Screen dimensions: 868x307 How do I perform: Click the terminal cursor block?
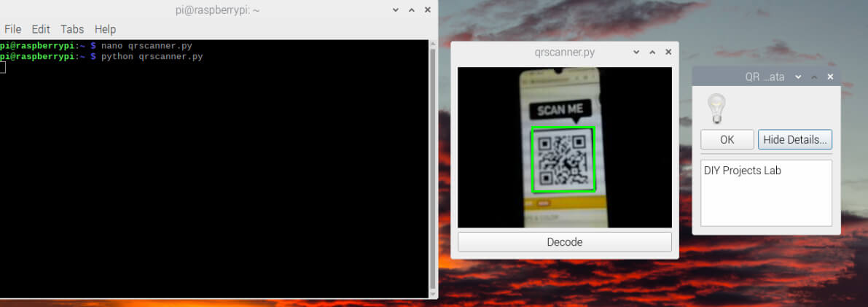(2, 68)
